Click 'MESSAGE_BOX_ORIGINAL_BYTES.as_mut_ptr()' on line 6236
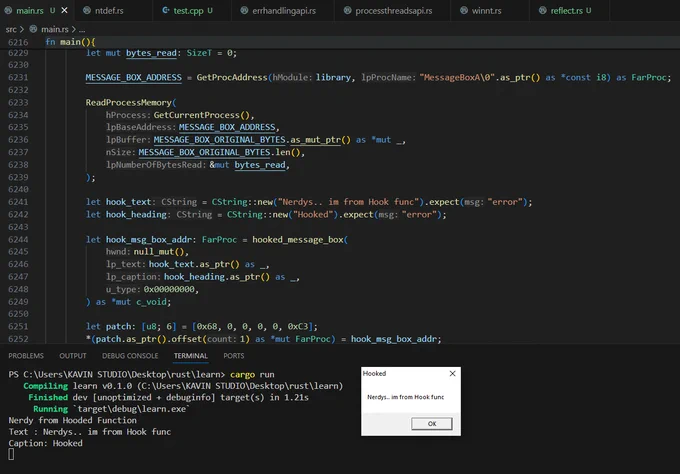The image size is (680, 474). [252, 140]
